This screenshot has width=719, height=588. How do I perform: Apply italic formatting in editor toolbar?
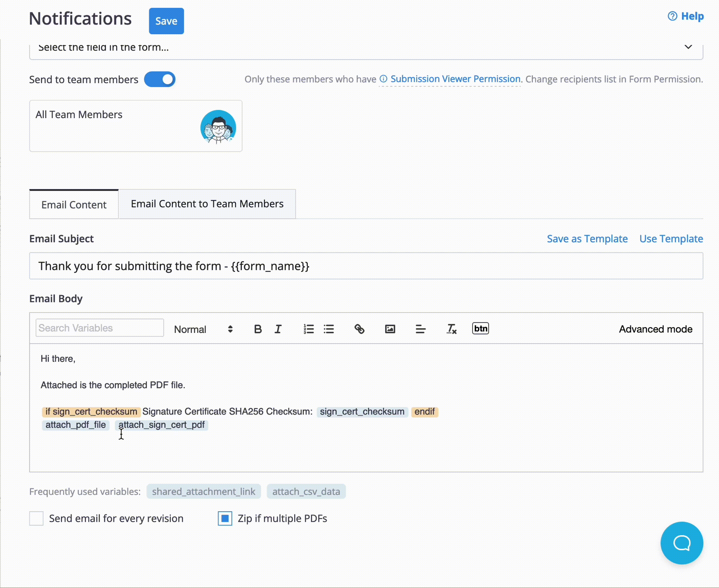click(278, 329)
